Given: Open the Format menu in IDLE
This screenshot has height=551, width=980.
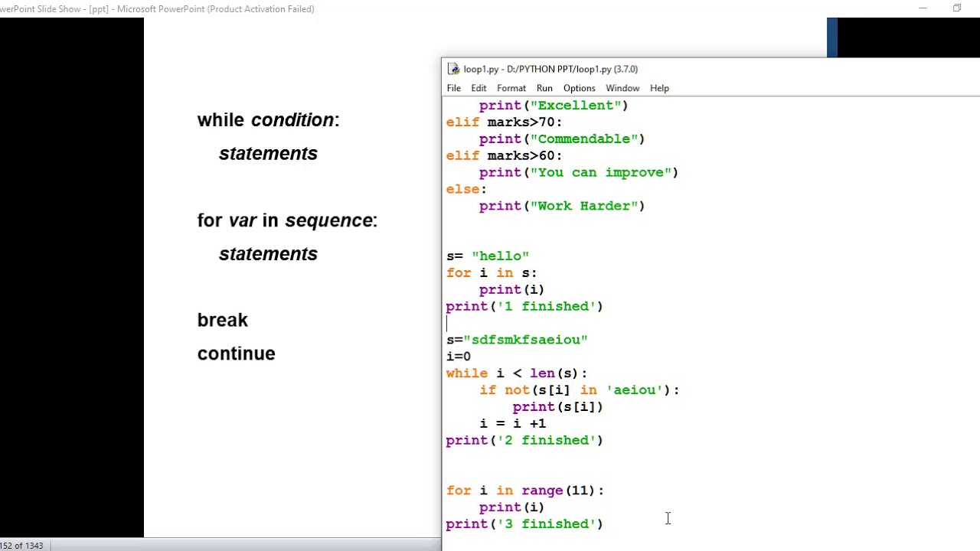Looking at the screenshot, I should click(x=511, y=88).
